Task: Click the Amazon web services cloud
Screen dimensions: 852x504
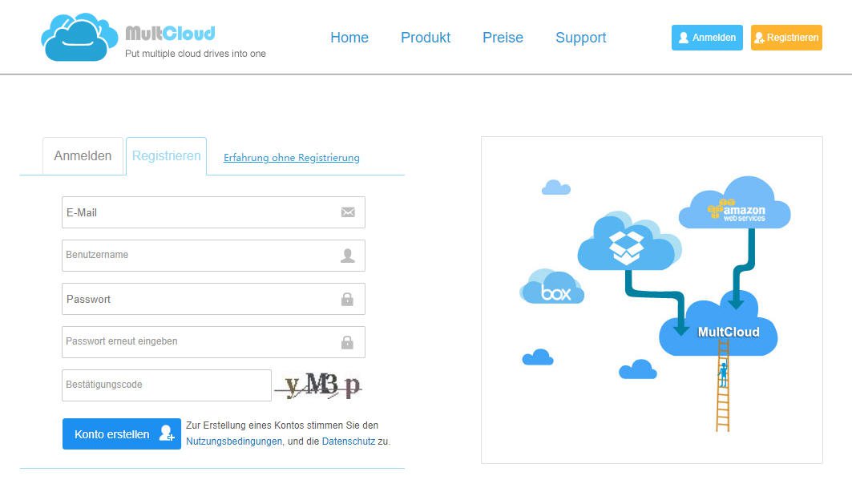Action: [735, 203]
